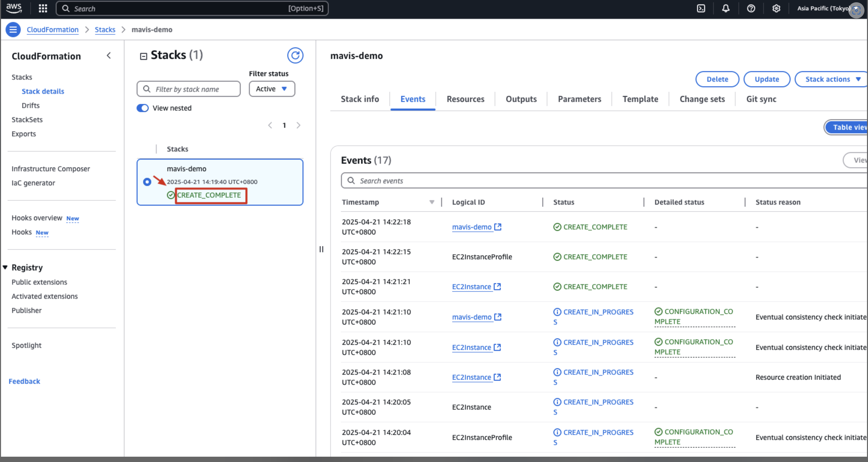Open the notifications bell
Screen dimensions: 868x462
[x=726, y=8]
